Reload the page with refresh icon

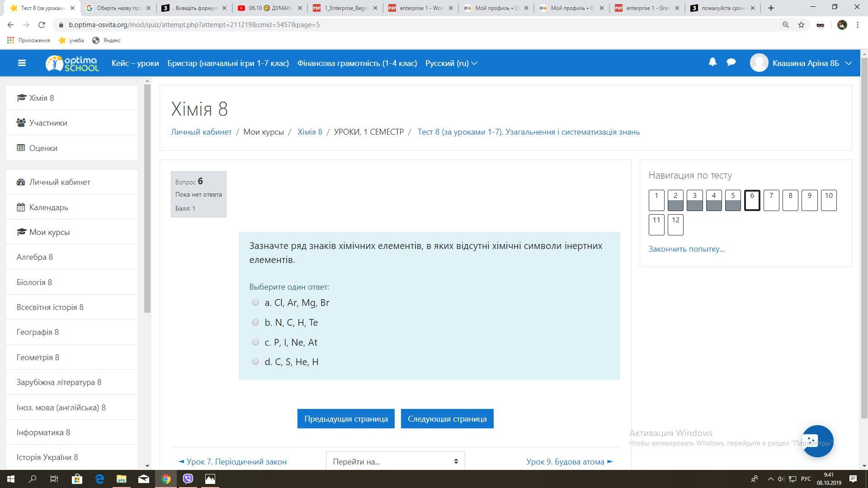pos(42,25)
